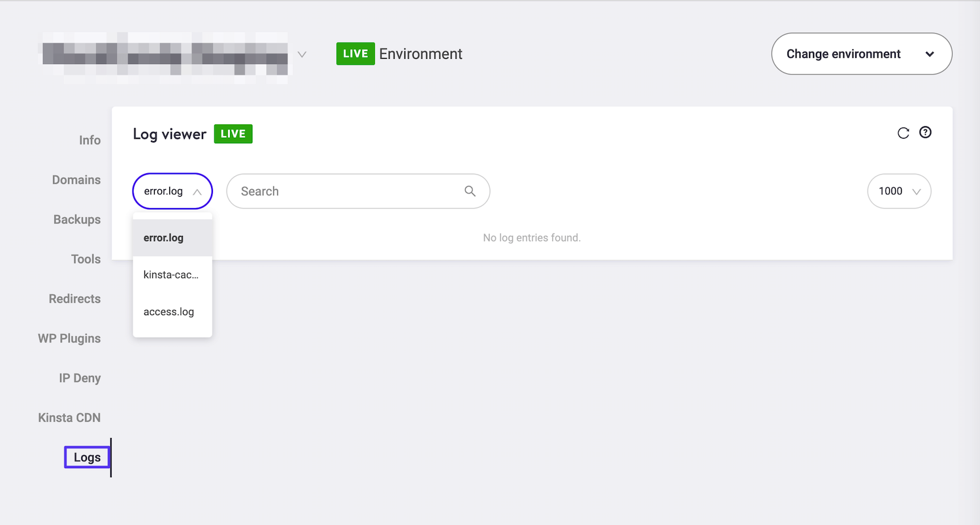Refresh the log viewer
This screenshot has width=980, height=525.
[x=903, y=133]
